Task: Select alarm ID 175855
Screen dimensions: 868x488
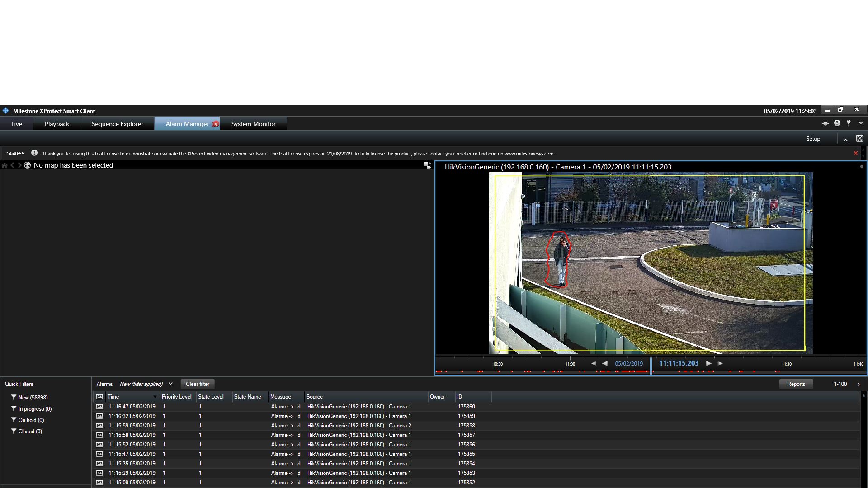Action: coord(467,454)
